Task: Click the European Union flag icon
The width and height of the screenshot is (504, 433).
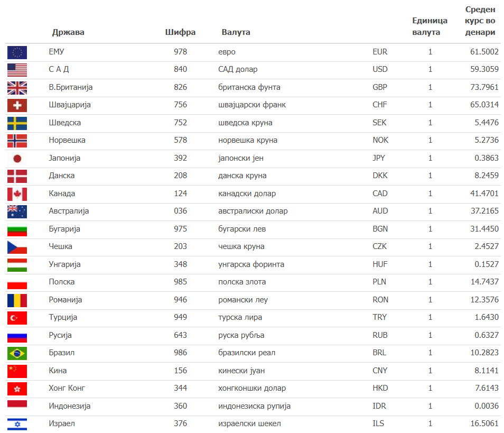Action: pos(17,52)
